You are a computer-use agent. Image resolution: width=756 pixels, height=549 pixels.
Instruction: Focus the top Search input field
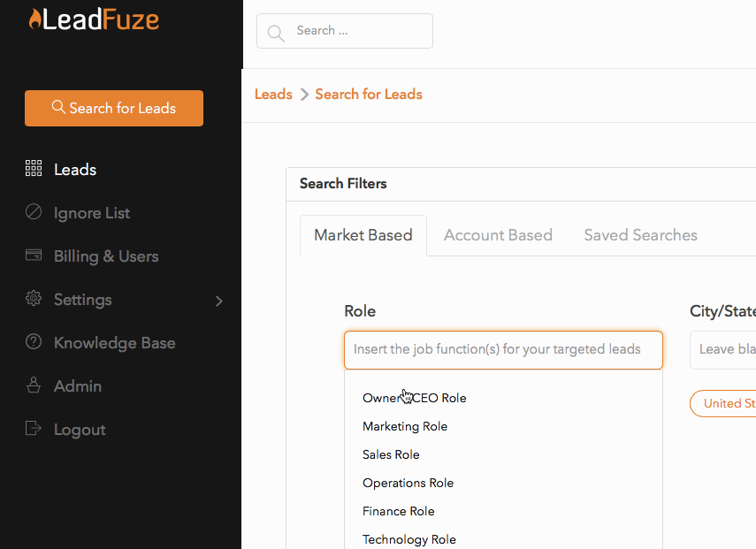click(345, 31)
